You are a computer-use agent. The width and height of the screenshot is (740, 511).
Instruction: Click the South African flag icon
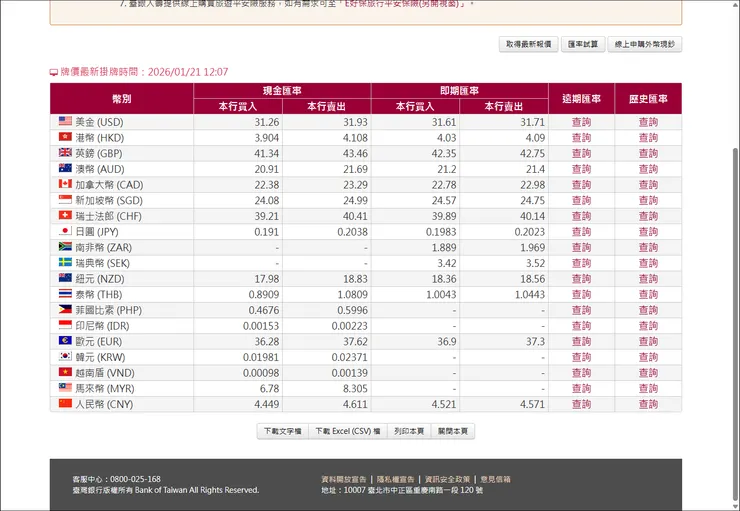click(x=65, y=246)
